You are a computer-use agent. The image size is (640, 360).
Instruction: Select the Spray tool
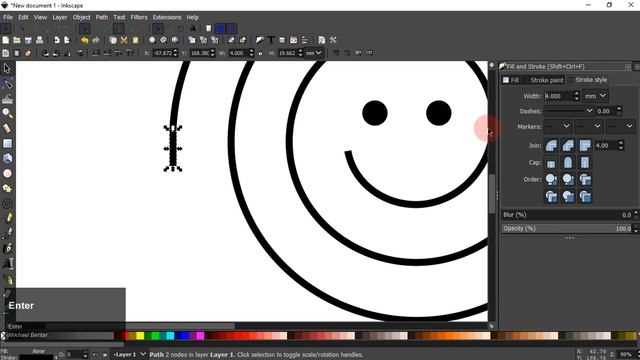7,279
